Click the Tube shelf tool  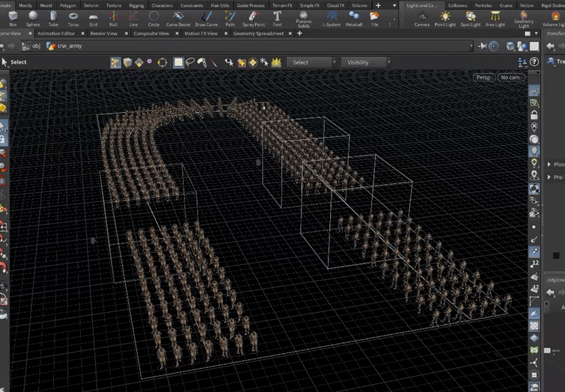[53, 19]
